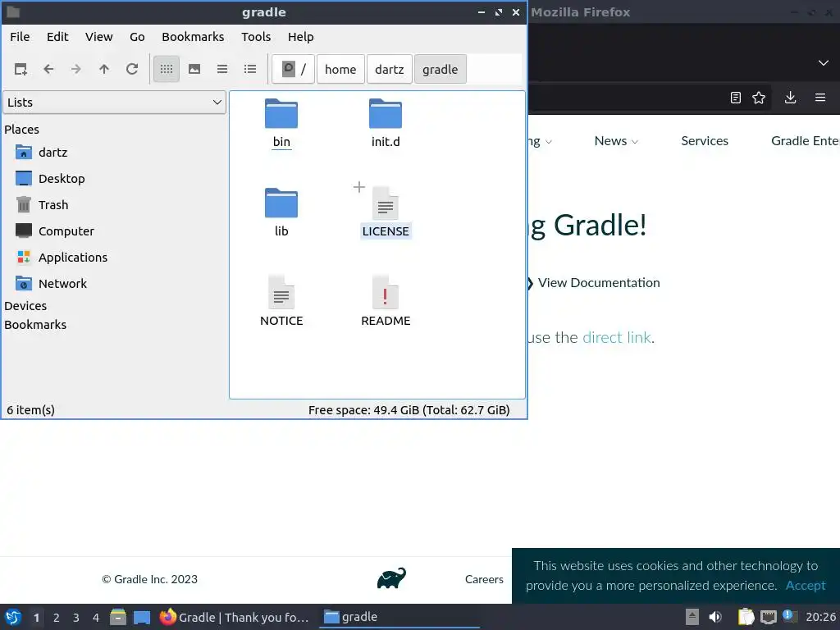The image size is (840, 630).
Task: Click Gradle elephant logo in footer
Action: [x=391, y=578]
